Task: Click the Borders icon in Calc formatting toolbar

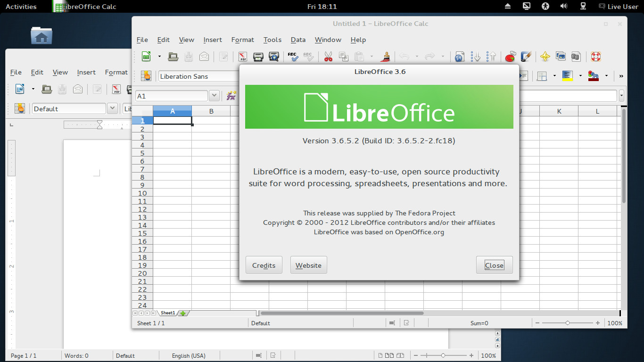Action: 542,76
